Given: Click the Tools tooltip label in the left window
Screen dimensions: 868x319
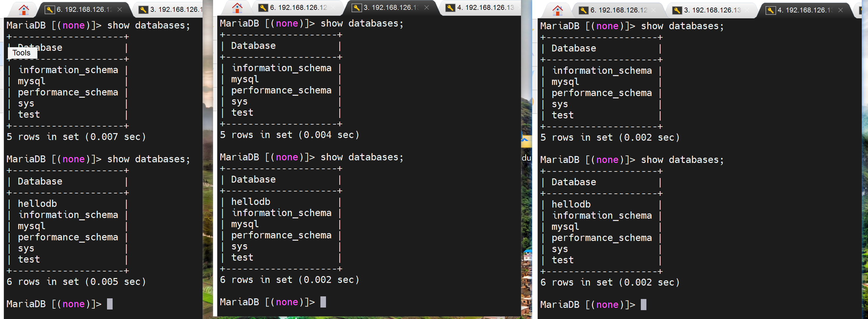Looking at the screenshot, I should point(22,53).
